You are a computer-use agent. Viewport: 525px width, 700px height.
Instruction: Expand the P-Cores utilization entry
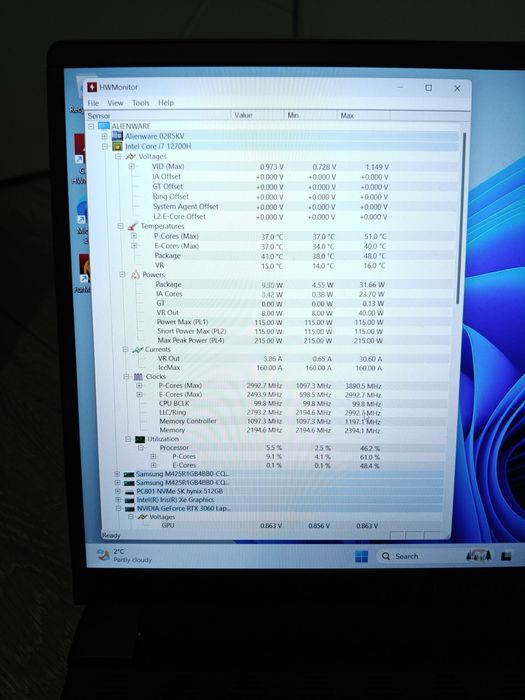pyautogui.click(x=153, y=456)
